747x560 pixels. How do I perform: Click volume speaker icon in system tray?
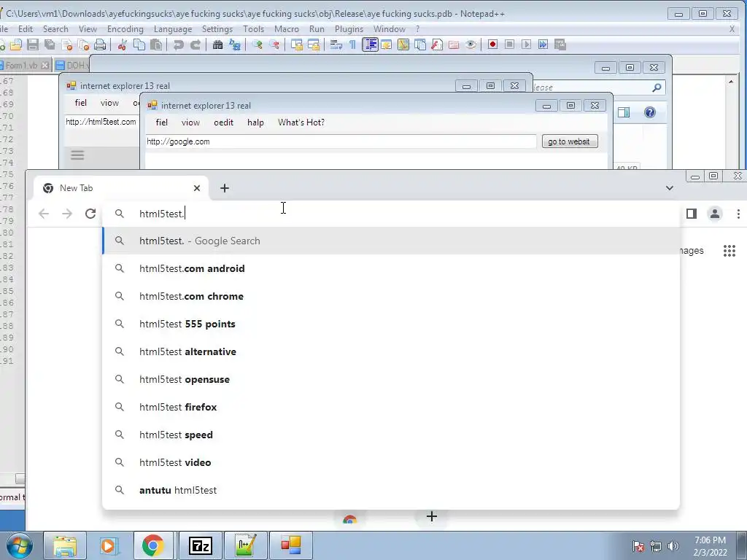point(673,546)
